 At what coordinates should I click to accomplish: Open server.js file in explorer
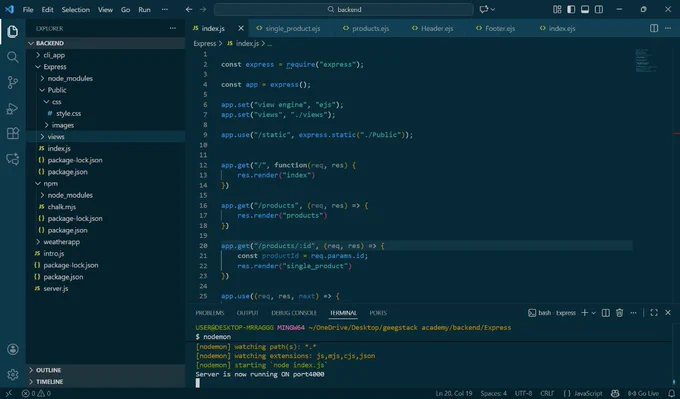[x=106, y=288]
